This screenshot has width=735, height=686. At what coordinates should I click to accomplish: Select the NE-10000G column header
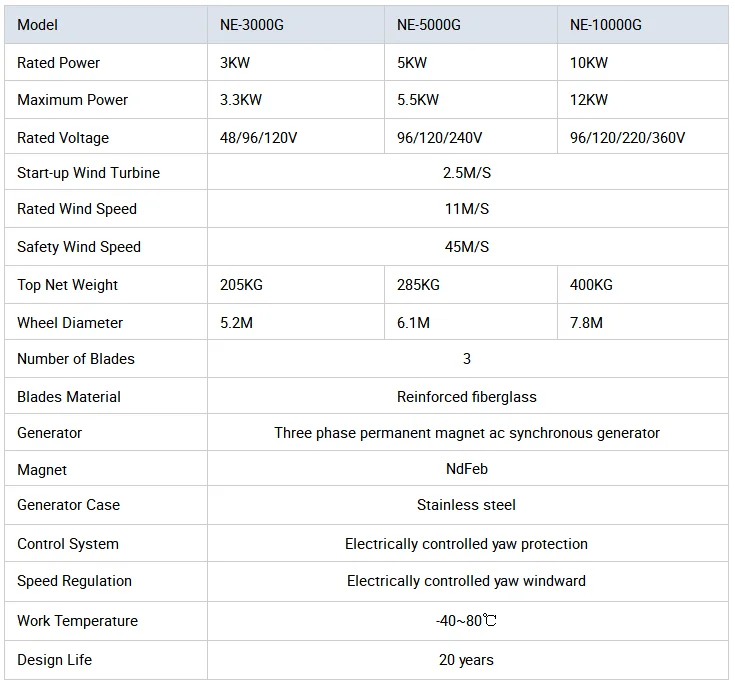(x=643, y=25)
